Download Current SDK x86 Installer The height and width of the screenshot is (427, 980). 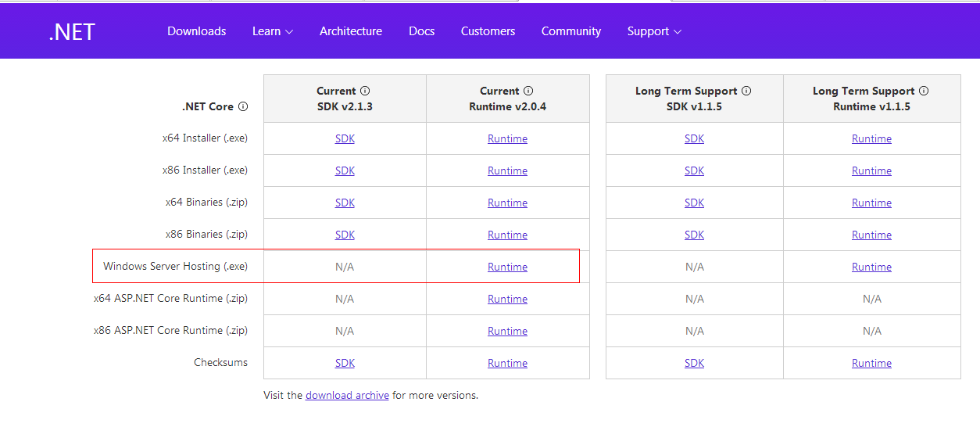(345, 170)
